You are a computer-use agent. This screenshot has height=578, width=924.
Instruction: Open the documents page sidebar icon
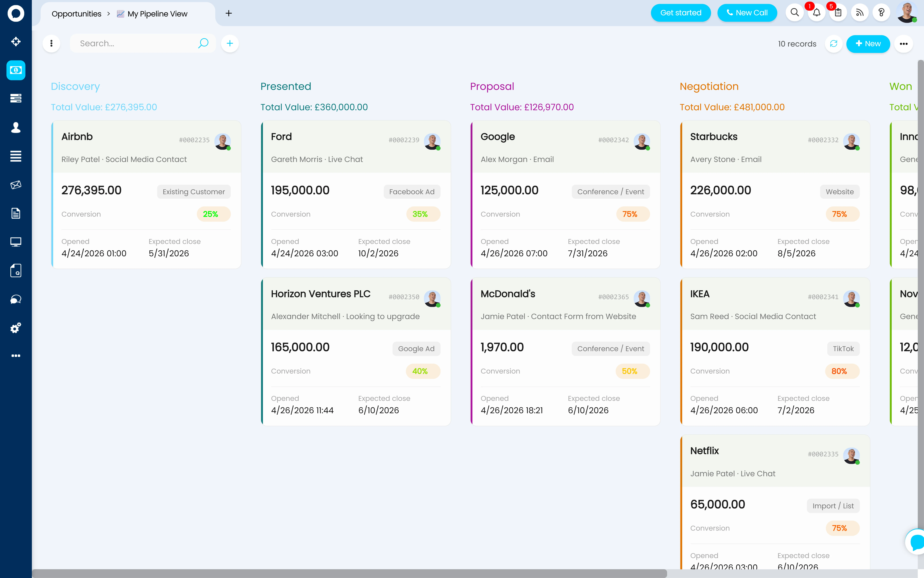point(16,213)
